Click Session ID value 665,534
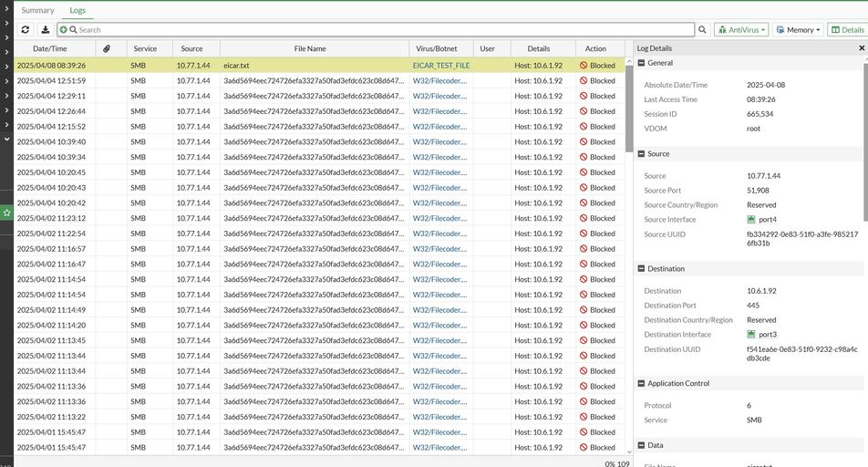This screenshot has height=467, width=868. (760, 114)
